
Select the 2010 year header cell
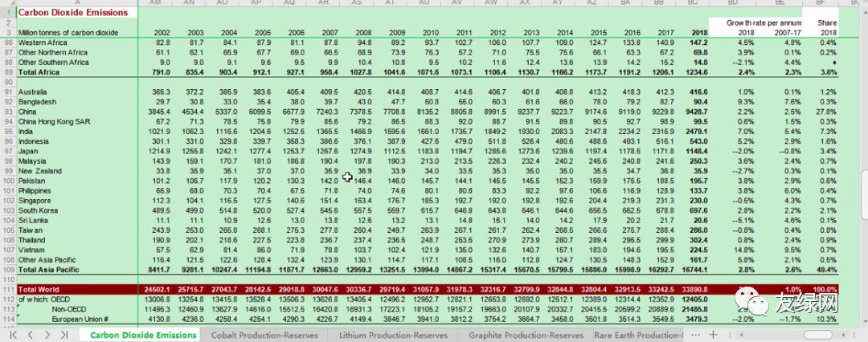click(x=432, y=33)
